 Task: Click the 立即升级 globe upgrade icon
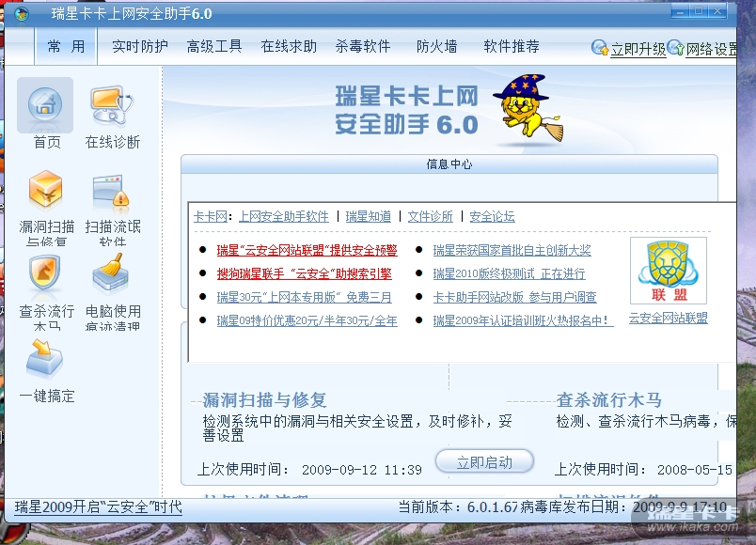(x=600, y=47)
